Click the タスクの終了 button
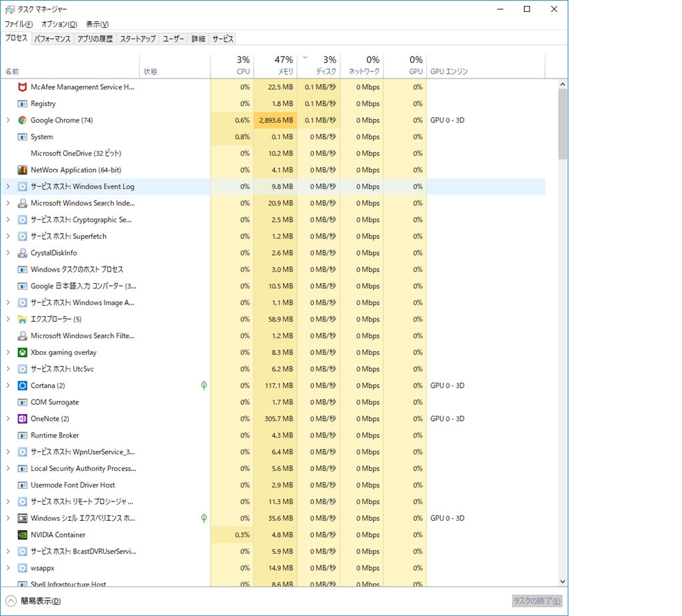 [x=537, y=601]
